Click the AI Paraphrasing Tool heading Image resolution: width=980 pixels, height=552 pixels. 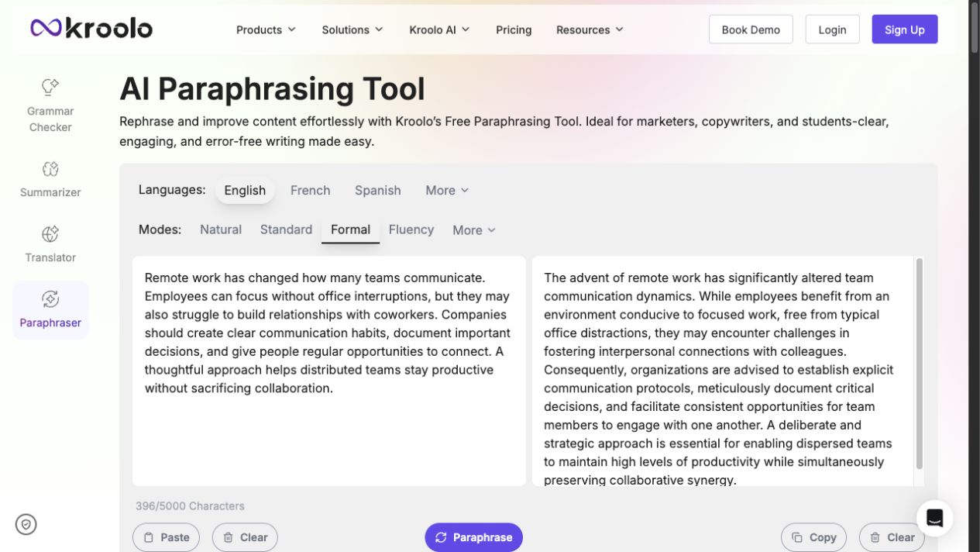tap(272, 88)
